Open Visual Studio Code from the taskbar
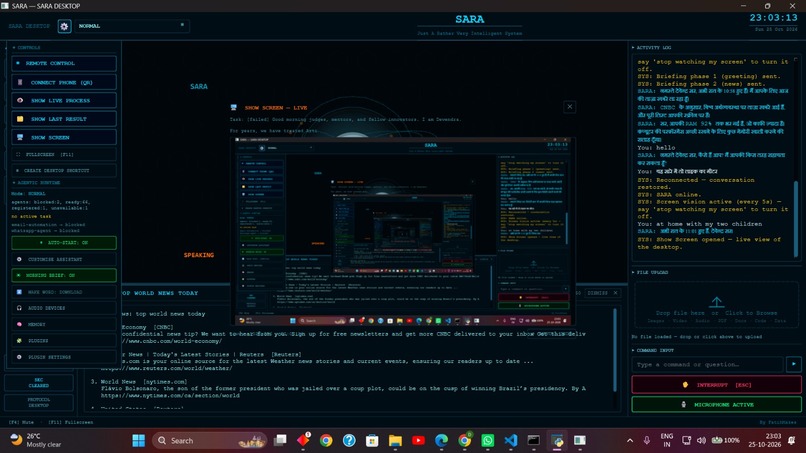806x453 pixels. (x=510, y=441)
